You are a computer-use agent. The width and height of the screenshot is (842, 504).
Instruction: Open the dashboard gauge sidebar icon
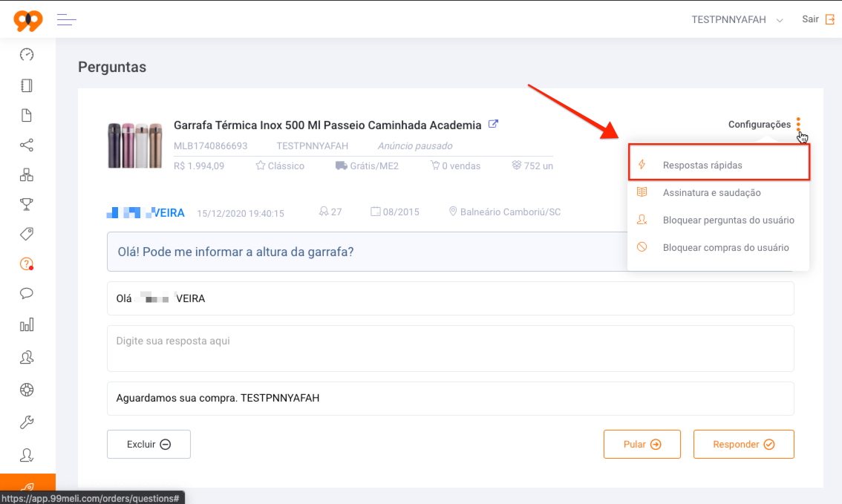[x=26, y=54]
